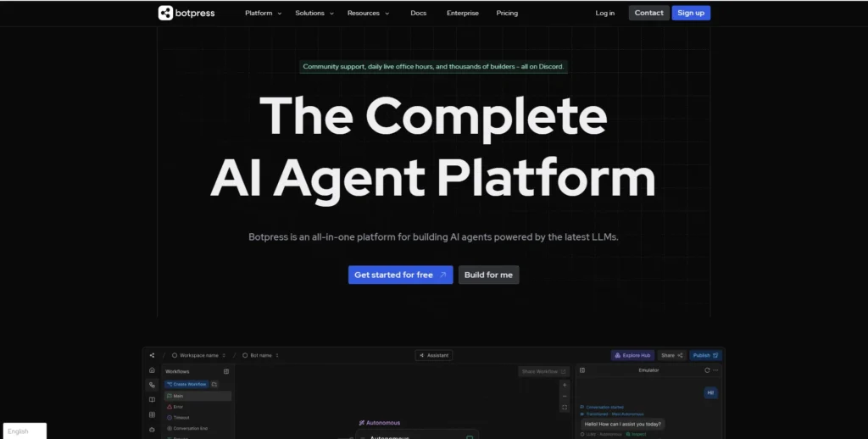The height and width of the screenshot is (439, 868).
Task: Open the English language selector
Action: [25, 431]
